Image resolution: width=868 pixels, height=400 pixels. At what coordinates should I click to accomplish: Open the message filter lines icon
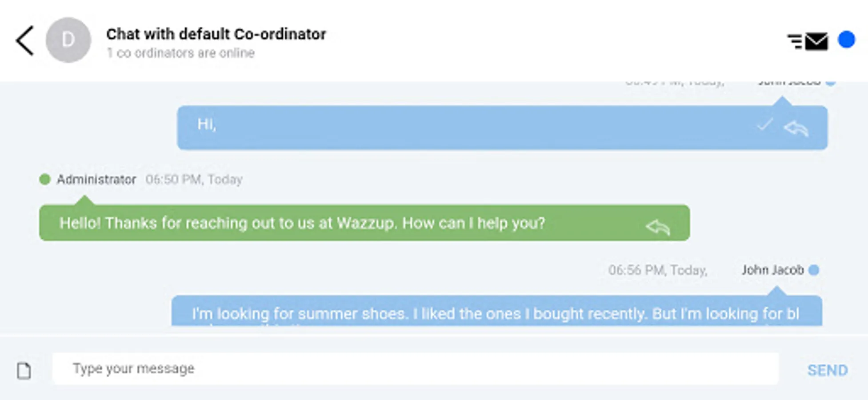click(795, 41)
